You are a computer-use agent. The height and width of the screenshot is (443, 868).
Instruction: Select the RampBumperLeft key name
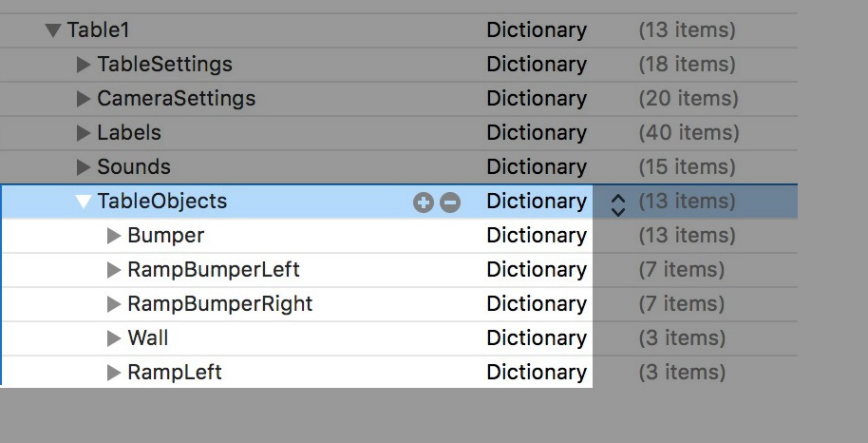213,270
